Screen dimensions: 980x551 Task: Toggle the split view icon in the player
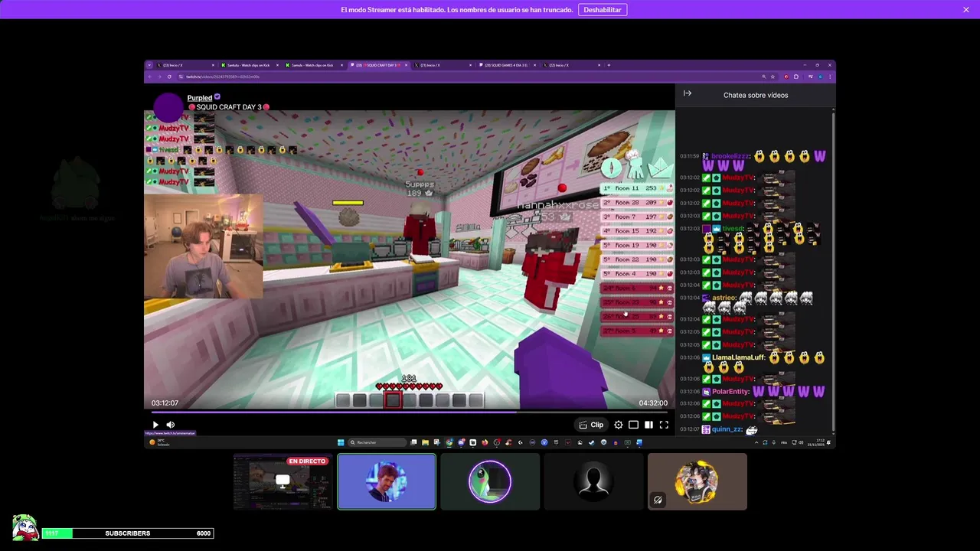[648, 425]
